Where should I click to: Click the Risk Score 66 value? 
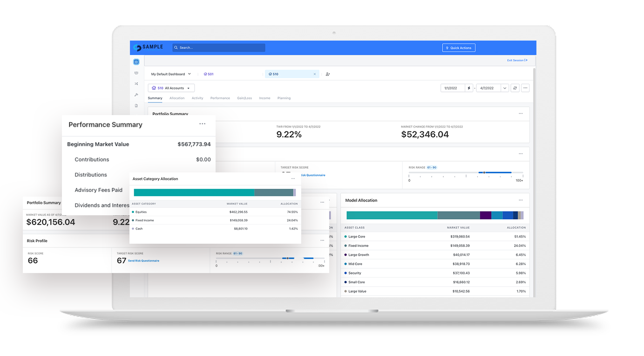[x=33, y=261]
